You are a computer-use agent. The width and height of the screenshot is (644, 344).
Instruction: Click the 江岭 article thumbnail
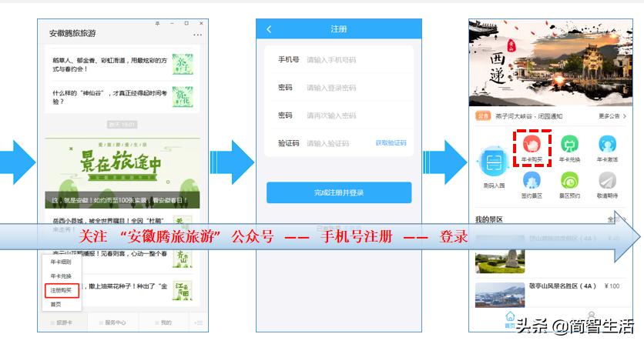tap(183, 289)
